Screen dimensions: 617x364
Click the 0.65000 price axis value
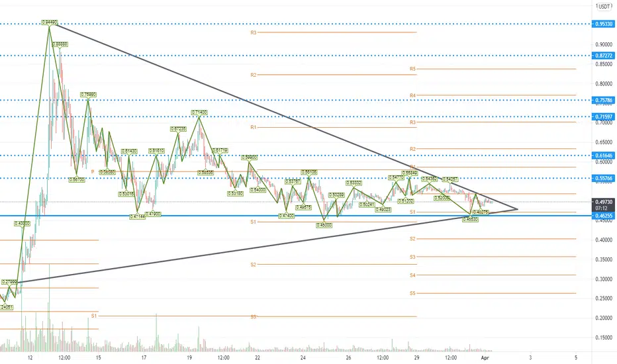604,142
